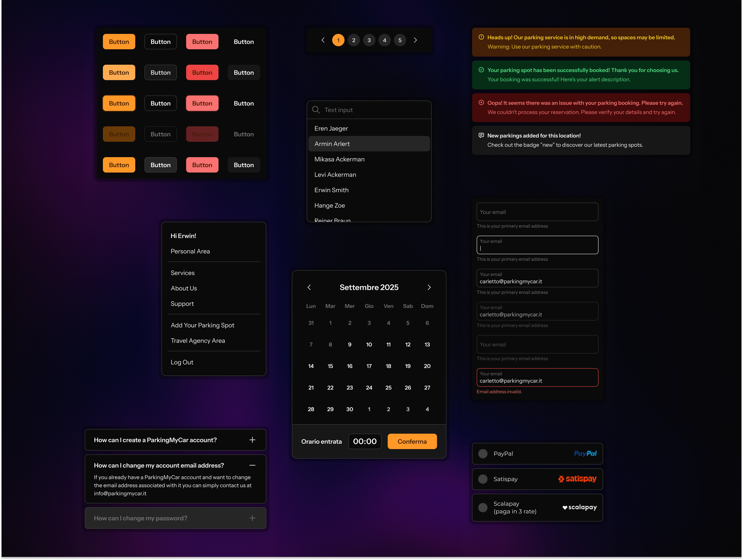Click the PayPal logo

(x=585, y=454)
